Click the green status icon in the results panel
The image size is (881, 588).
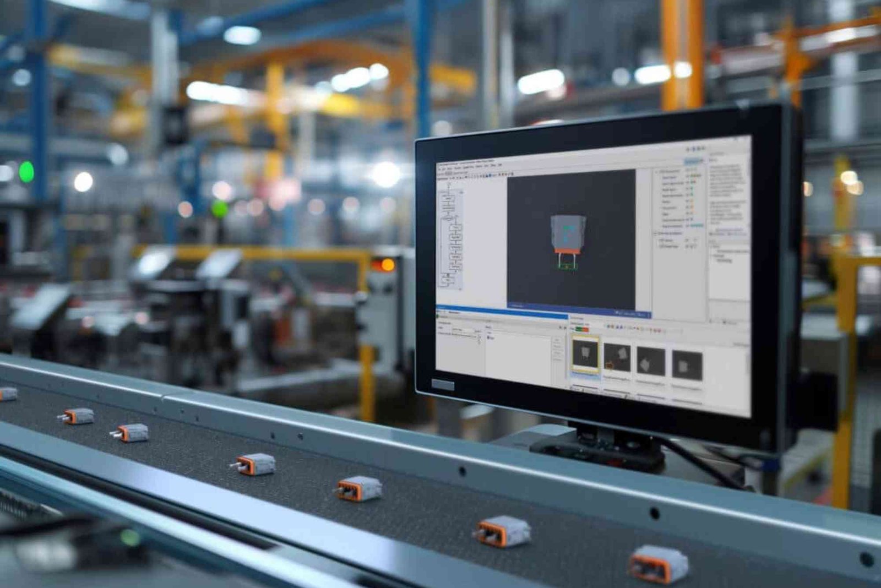pyautogui.click(x=437, y=316)
